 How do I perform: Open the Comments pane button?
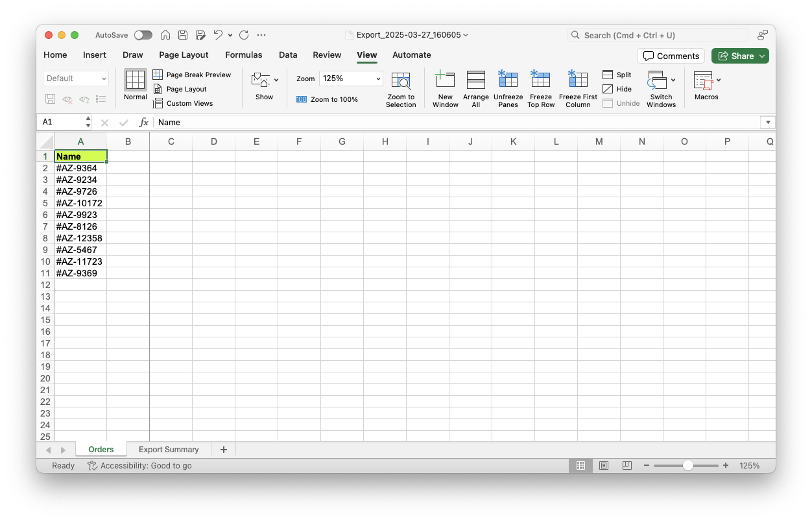(x=671, y=56)
